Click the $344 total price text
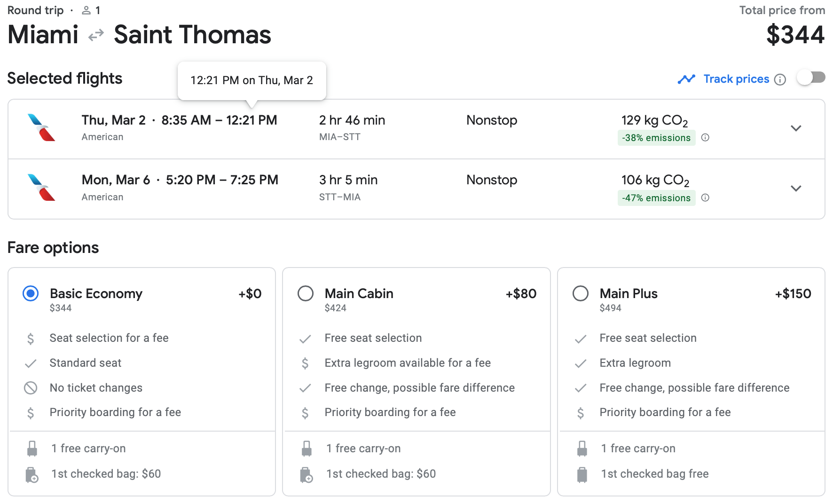 tap(796, 33)
